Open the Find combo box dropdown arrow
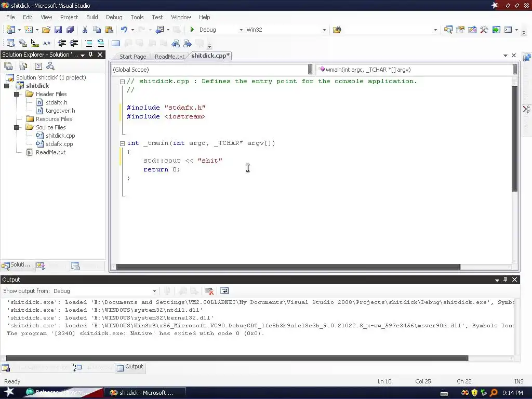This screenshot has height=399, width=532. coord(436,30)
